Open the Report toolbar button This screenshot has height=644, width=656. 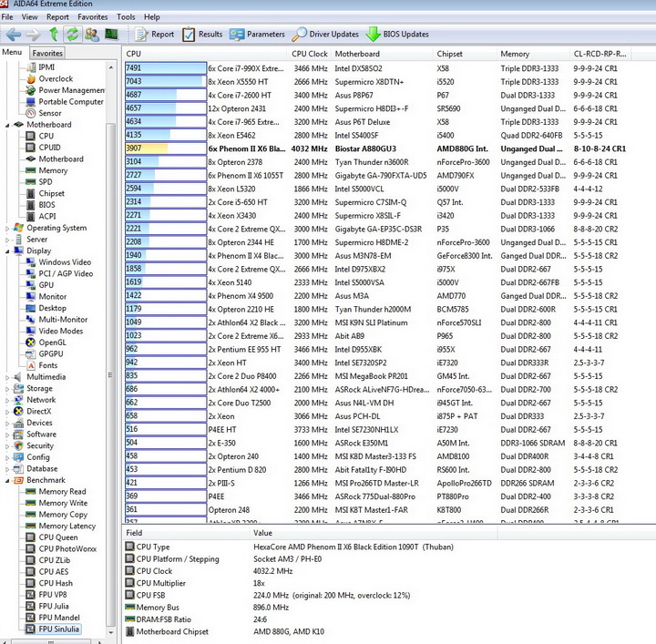154,35
